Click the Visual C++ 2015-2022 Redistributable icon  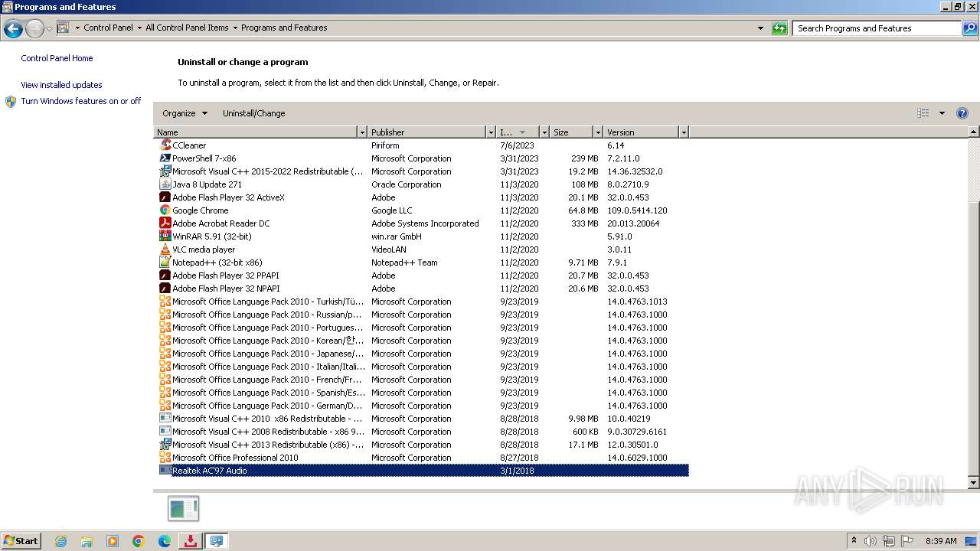(165, 171)
